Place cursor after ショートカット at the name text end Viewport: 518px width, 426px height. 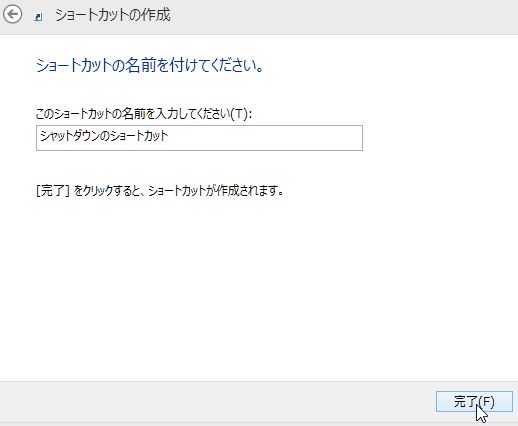169,136
